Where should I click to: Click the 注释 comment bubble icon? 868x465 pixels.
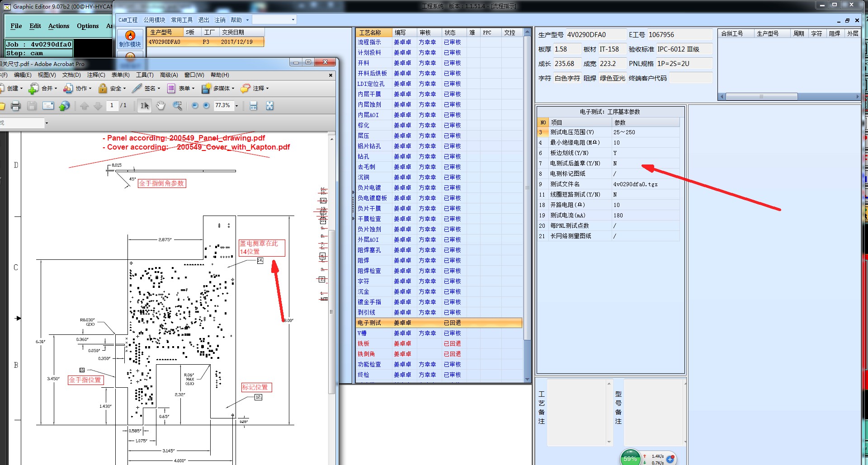pyautogui.click(x=245, y=89)
